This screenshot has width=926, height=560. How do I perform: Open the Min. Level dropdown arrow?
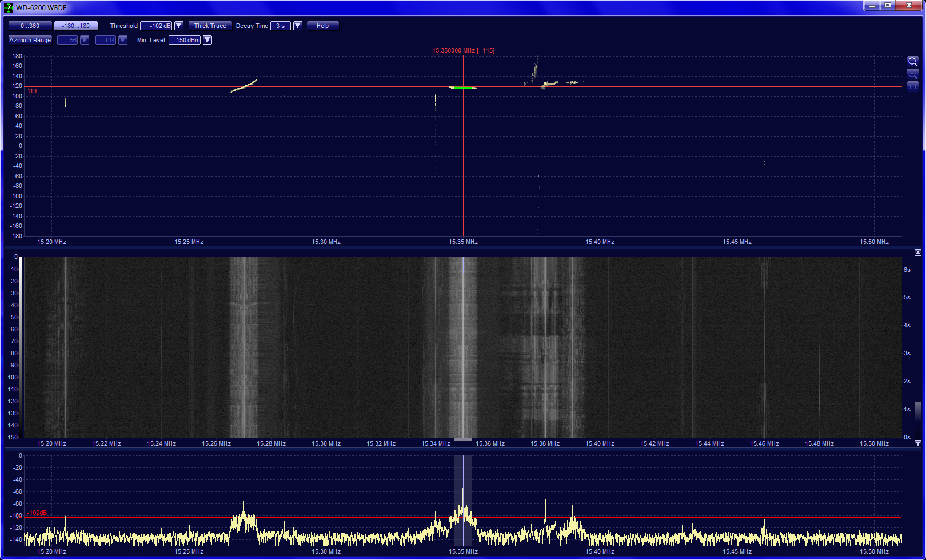click(x=207, y=40)
